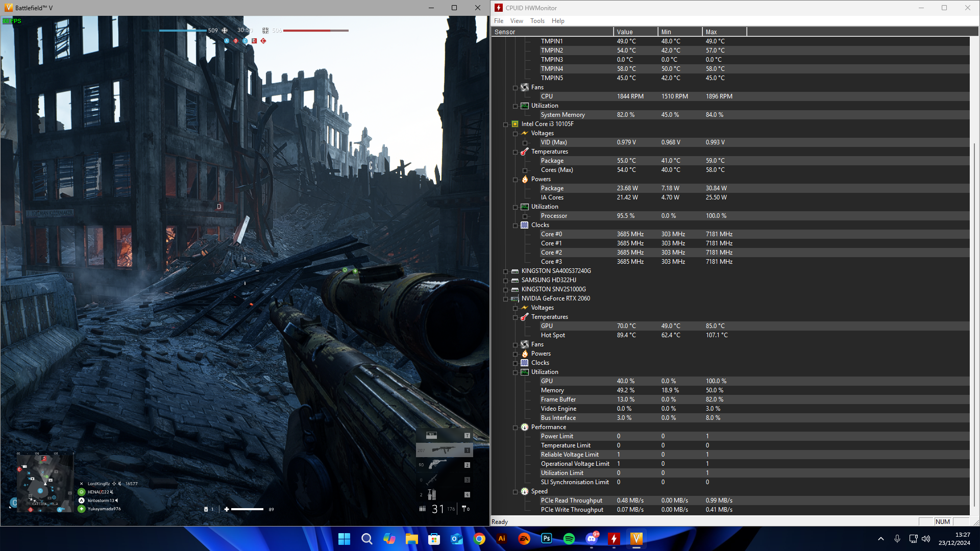Click the CPU Clocks chip icon
Image resolution: width=980 pixels, height=551 pixels.
tap(525, 225)
